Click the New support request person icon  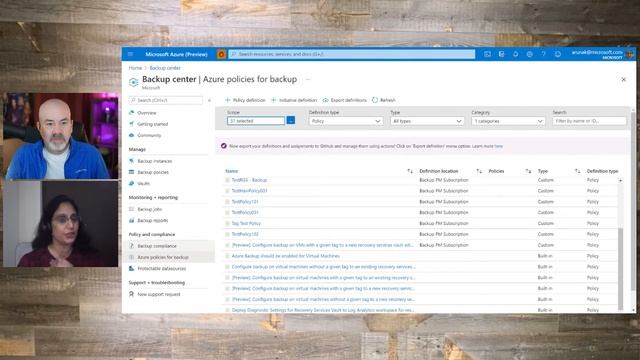131,294
